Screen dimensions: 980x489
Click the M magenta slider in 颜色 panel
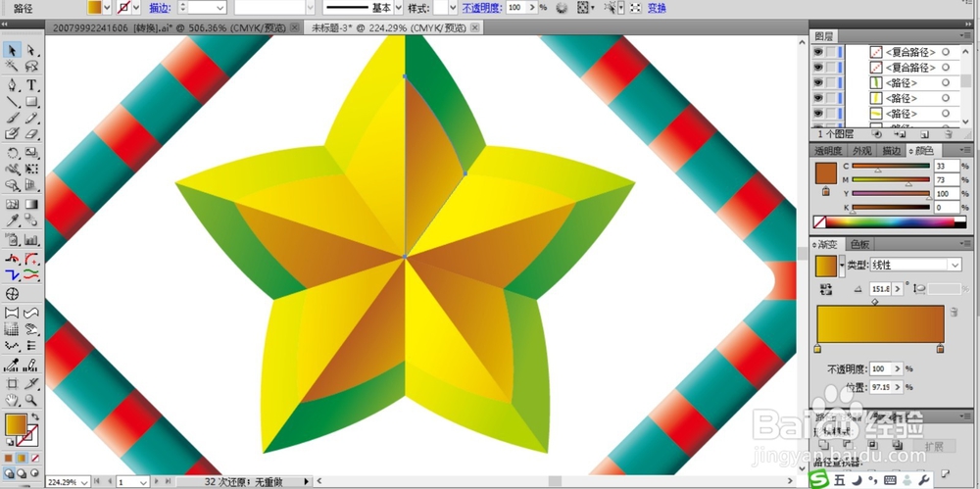pyautogui.click(x=891, y=179)
